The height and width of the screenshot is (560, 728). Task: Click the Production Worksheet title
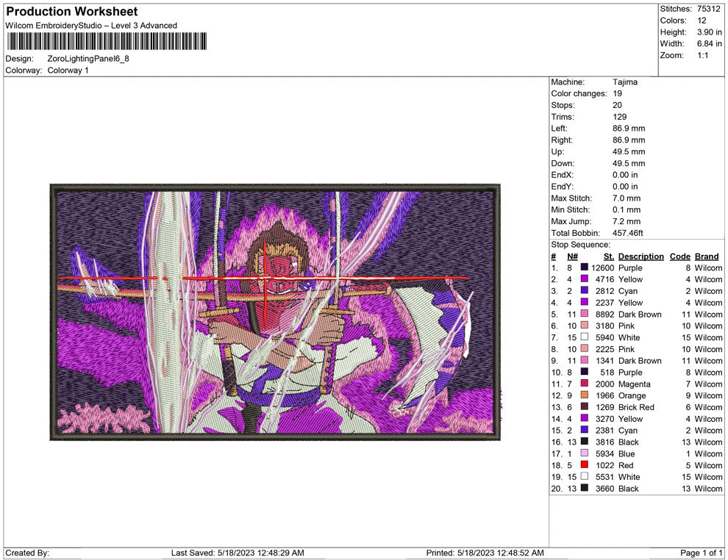point(72,12)
